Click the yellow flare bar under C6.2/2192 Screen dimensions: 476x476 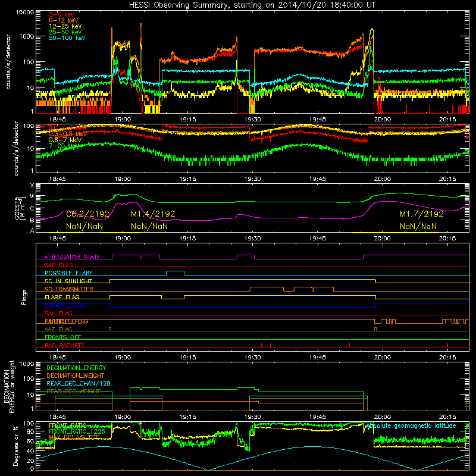[x=66, y=233]
